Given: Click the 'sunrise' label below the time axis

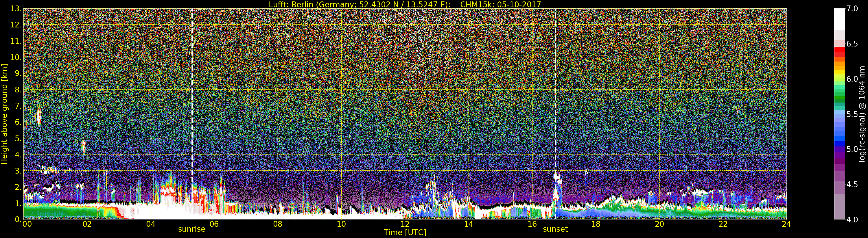Looking at the screenshot, I should click(192, 229).
